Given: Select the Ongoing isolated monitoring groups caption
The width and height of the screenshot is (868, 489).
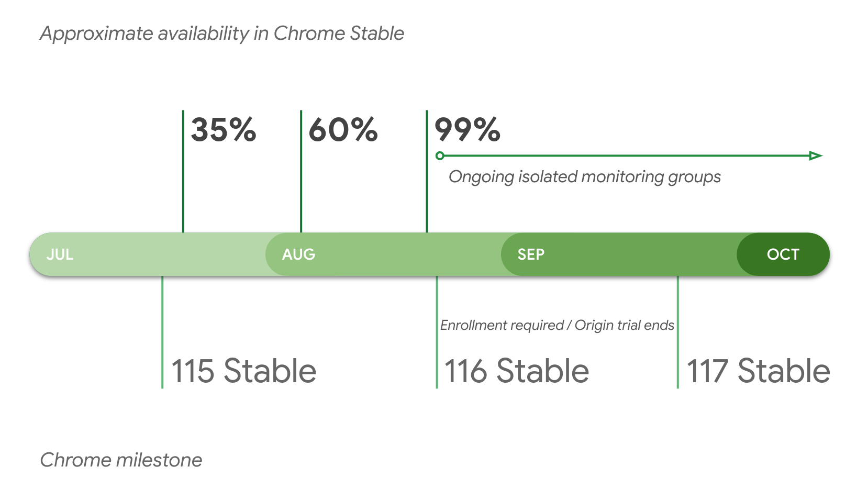Looking at the screenshot, I should point(584,177).
